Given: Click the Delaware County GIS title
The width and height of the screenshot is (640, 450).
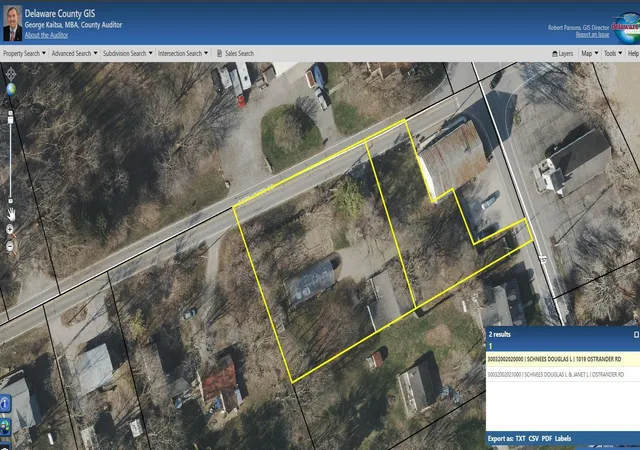Looking at the screenshot, I should (60, 13).
